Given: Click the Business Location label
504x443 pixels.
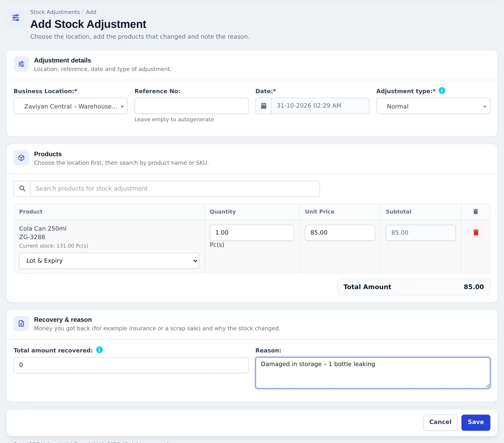Looking at the screenshot, I should 45,91.
